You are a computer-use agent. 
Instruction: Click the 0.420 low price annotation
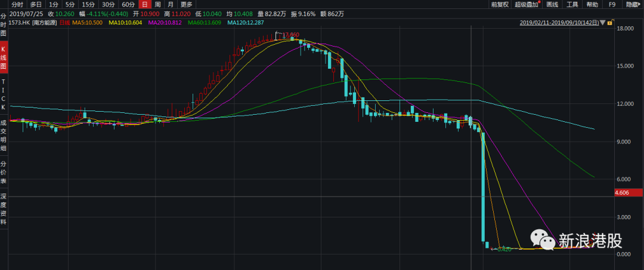tap(504, 249)
